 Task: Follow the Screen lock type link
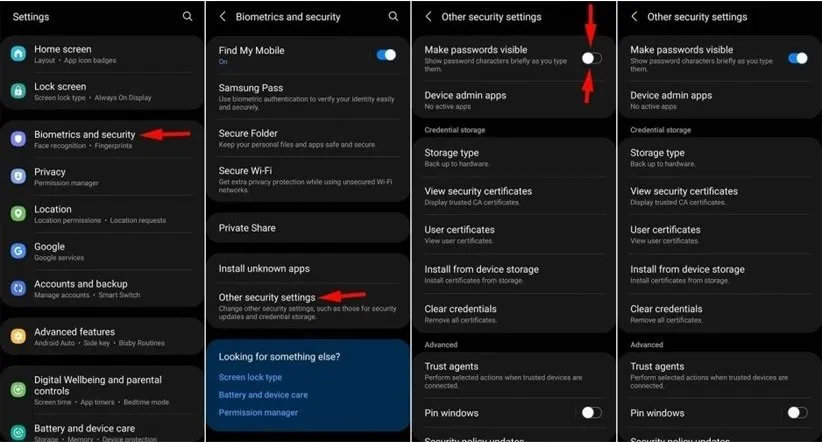coord(250,377)
